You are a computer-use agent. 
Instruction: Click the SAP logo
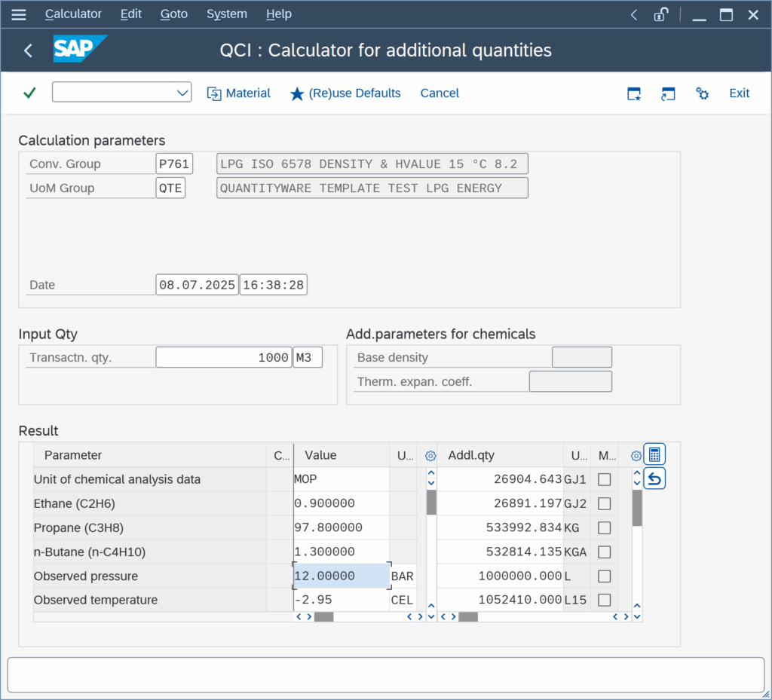click(x=80, y=49)
